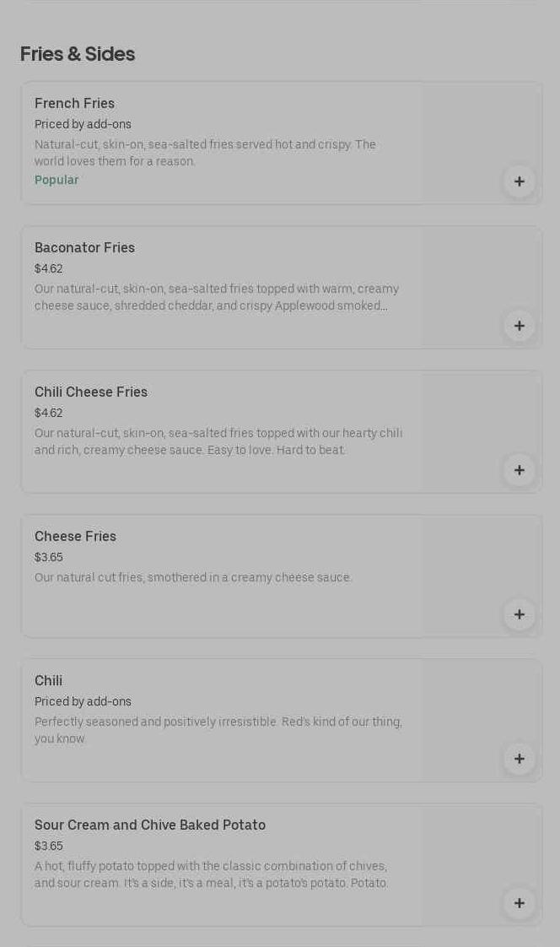This screenshot has width=560, height=947.
Task: Add Cheese Fries with plus icon
Action: pyautogui.click(x=519, y=614)
